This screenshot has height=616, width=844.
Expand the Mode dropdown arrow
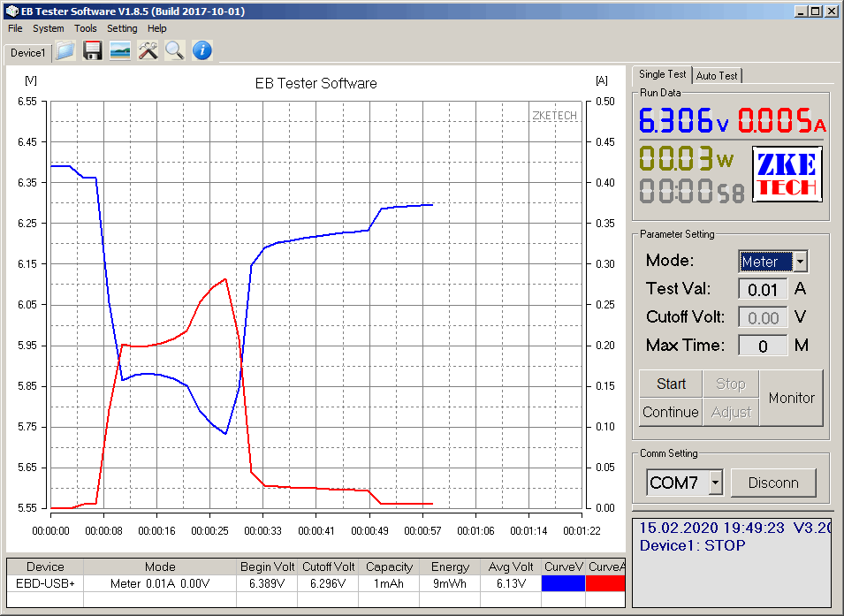pos(801,262)
